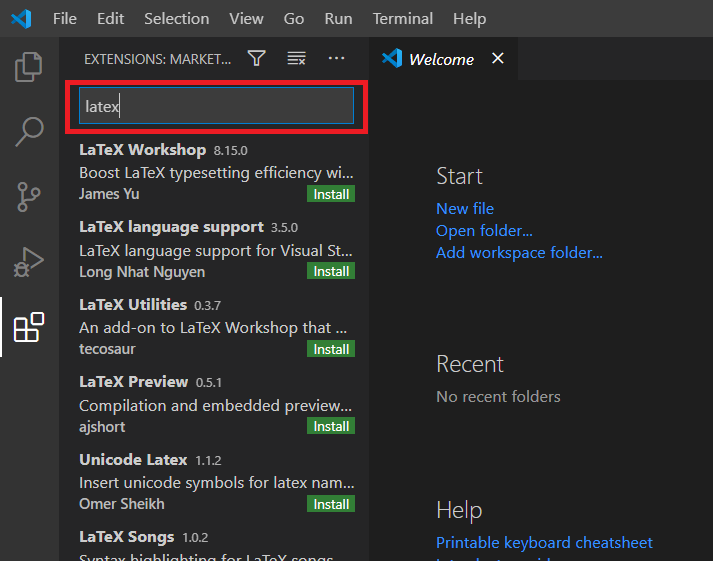Select LaTeX Utilities extension title
The height and width of the screenshot is (561, 713).
pos(133,305)
